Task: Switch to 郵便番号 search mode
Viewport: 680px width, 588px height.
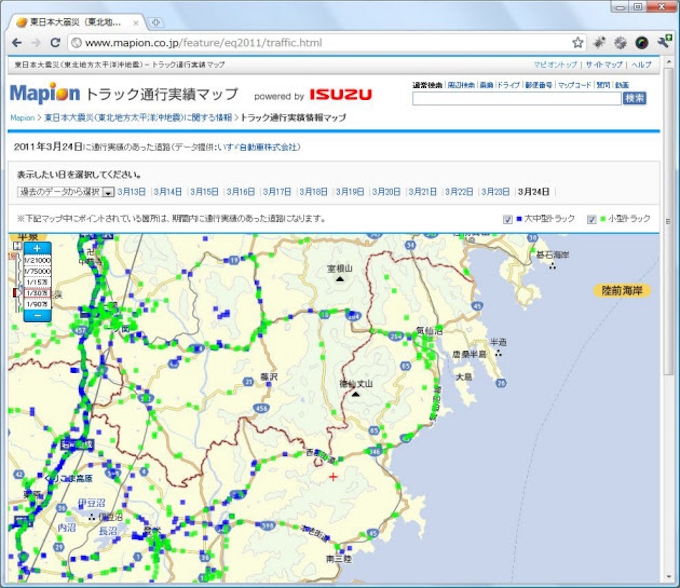Action: pyautogui.click(x=539, y=85)
